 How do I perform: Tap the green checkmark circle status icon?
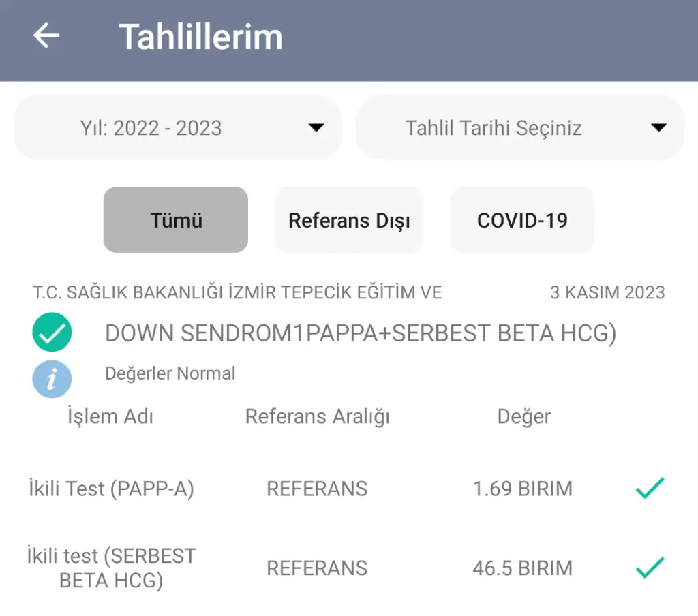coord(52,333)
